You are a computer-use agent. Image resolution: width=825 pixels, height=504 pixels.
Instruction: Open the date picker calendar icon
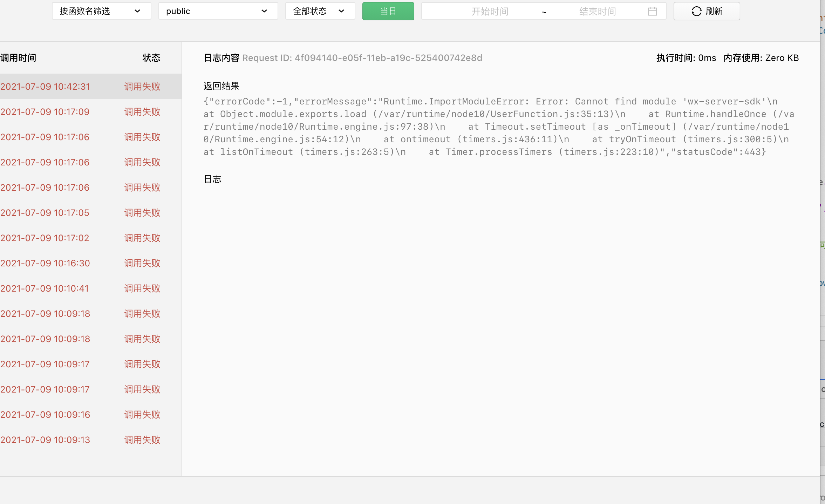tap(652, 11)
